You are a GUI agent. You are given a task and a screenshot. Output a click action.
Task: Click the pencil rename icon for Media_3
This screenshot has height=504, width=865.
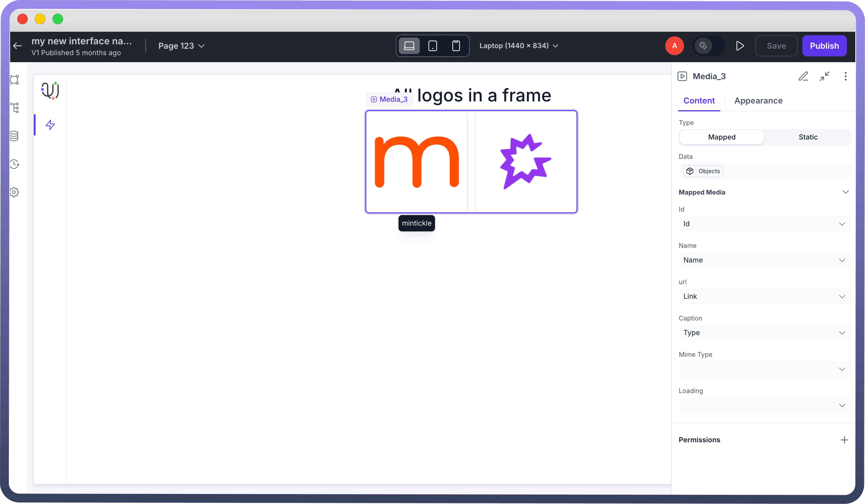click(803, 76)
